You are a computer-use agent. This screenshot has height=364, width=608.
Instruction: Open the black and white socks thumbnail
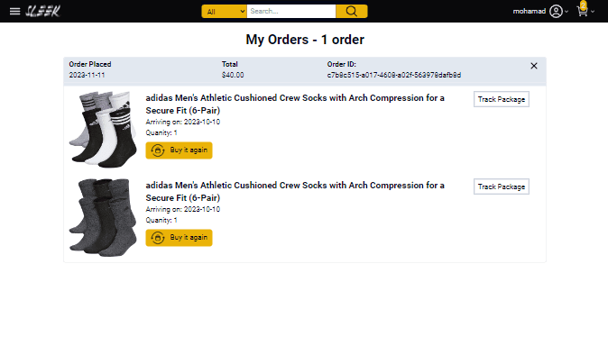(x=98, y=129)
